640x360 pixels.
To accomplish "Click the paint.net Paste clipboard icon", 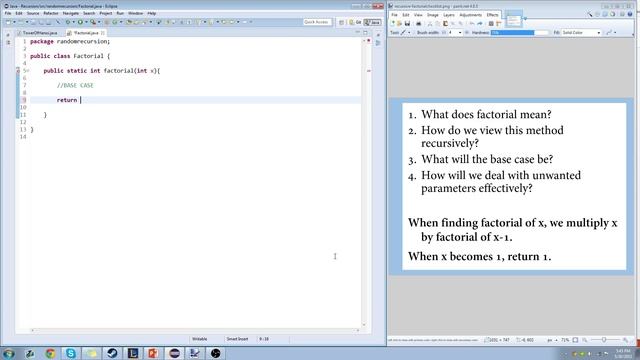I will (x=445, y=24).
